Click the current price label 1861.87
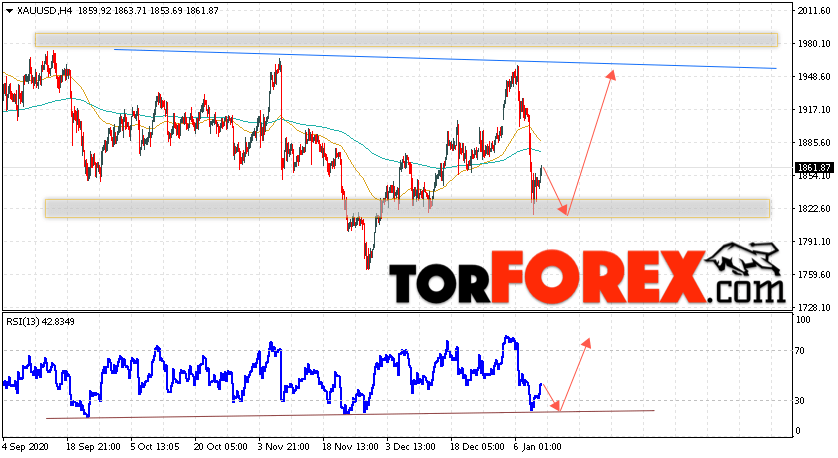The image size is (838, 458). coord(814,168)
